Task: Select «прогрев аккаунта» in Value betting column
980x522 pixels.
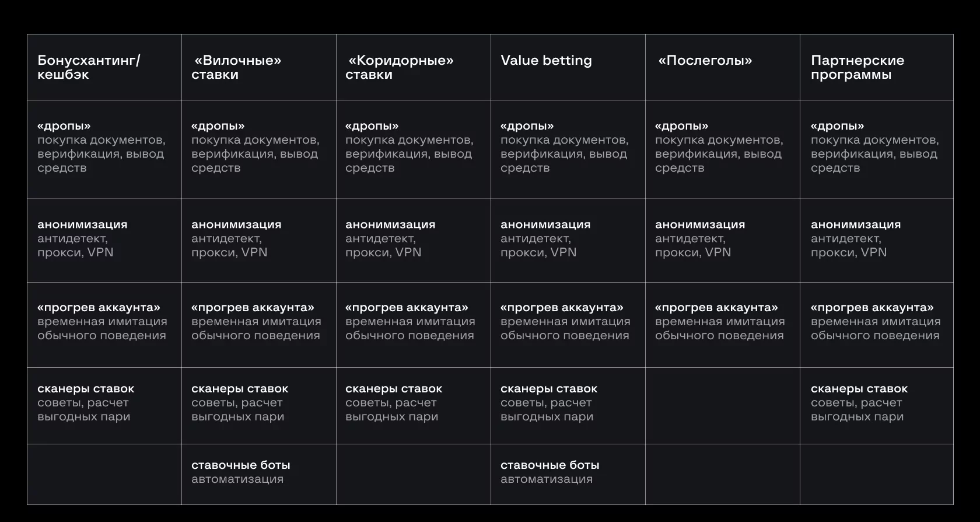Action: click(x=565, y=322)
